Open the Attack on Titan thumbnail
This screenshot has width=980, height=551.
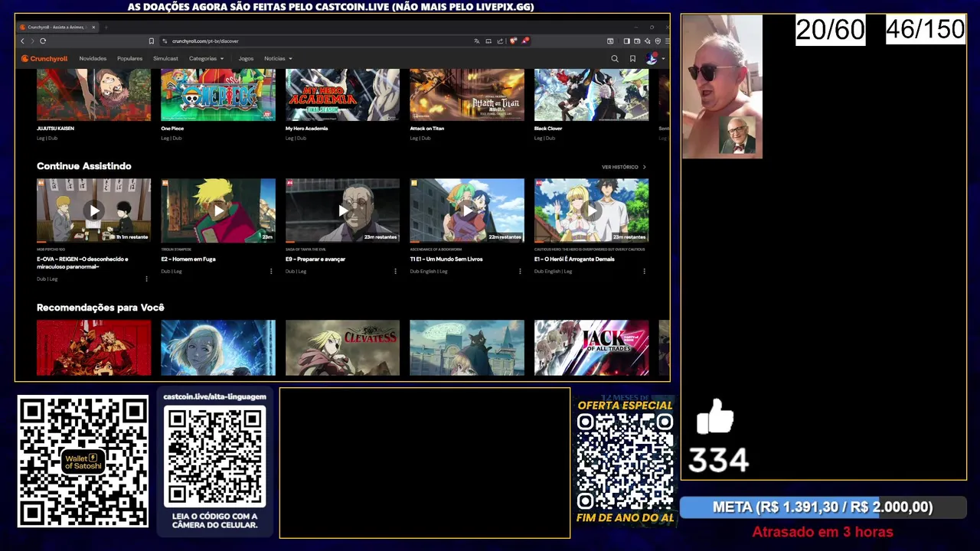coord(467,95)
